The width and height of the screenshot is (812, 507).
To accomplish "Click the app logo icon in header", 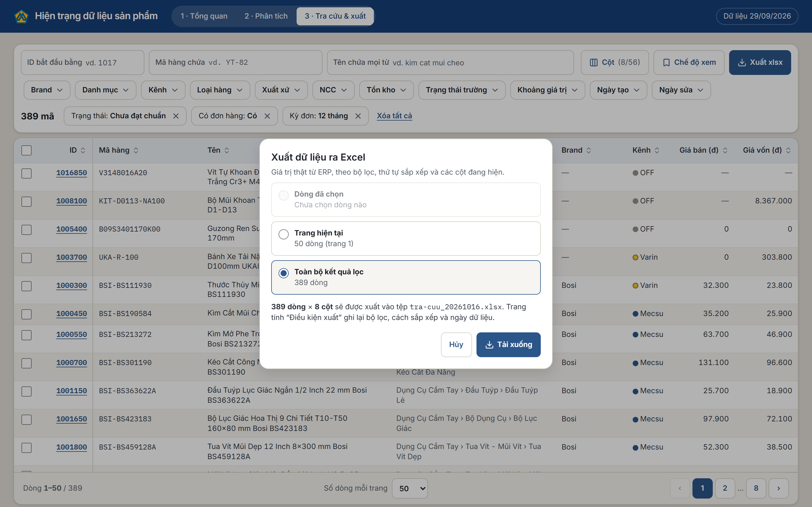I will (x=21, y=16).
